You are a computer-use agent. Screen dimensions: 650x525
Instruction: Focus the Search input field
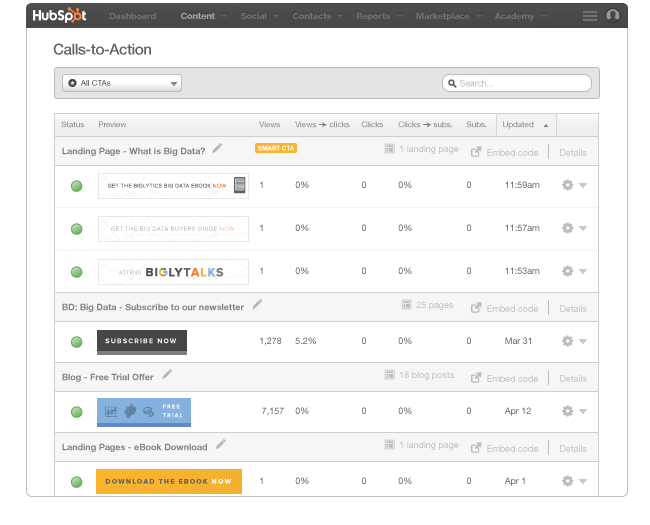click(x=517, y=83)
